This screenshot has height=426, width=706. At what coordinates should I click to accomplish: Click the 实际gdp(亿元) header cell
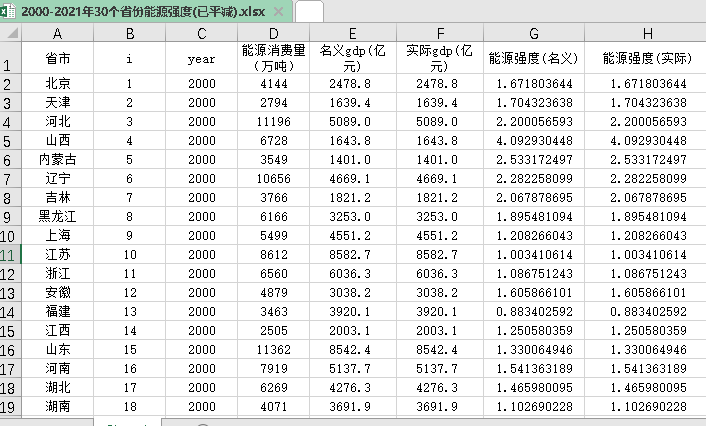440,58
